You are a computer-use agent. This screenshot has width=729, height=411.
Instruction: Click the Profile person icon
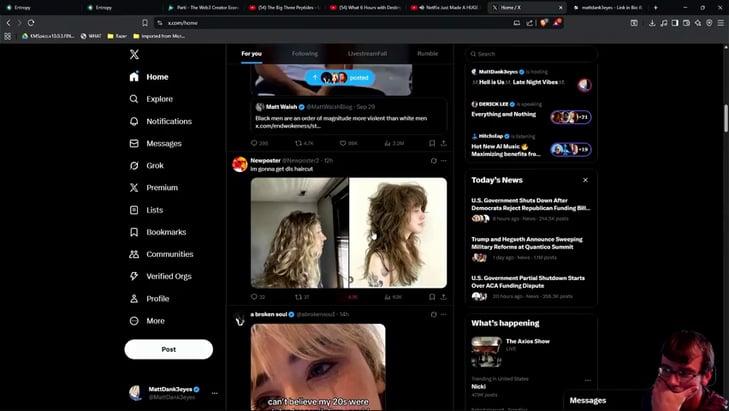coord(134,298)
